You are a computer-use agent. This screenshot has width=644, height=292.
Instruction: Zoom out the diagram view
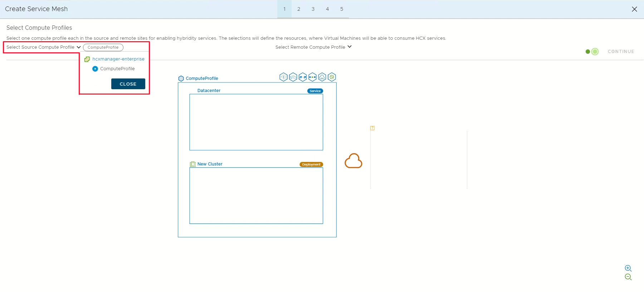[x=628, y=277]
